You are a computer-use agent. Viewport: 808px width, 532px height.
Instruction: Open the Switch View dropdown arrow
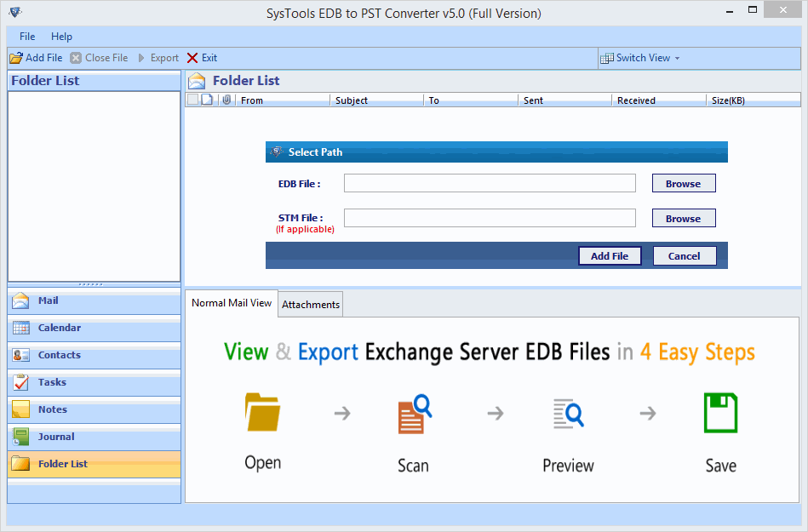[x=677, y=58]
